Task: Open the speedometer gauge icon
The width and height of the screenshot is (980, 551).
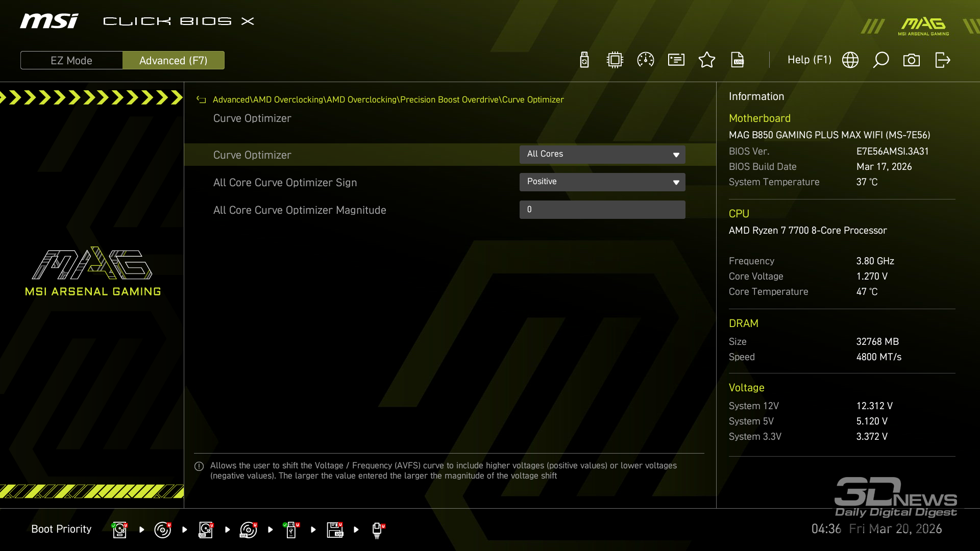Action: [646, 60]
